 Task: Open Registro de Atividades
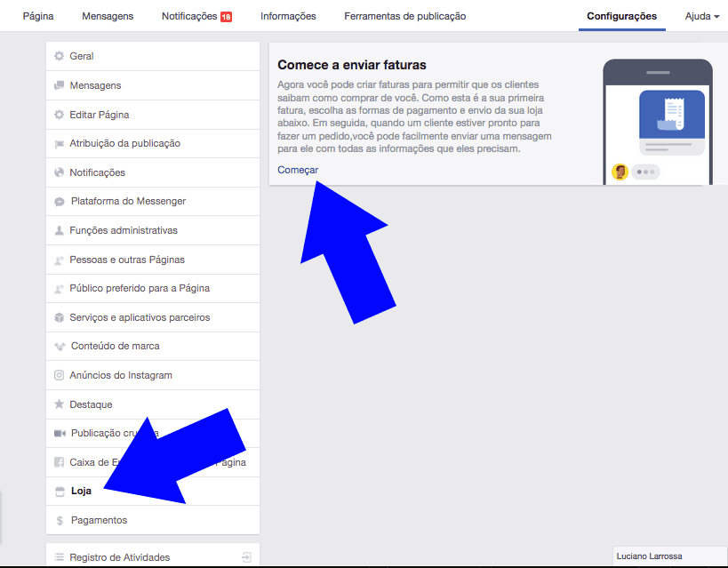point(153,556)
